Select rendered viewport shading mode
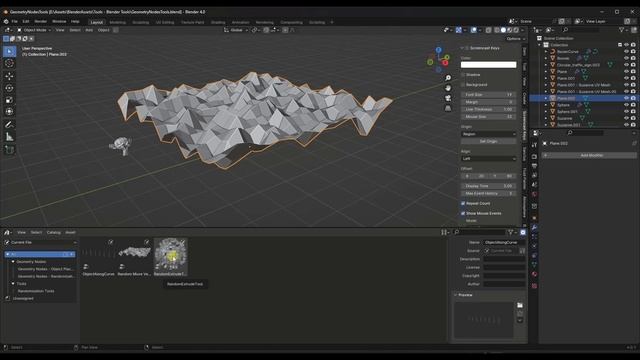Image resolution: width=640 pixels, height=360 pixels. click(516, 30)
